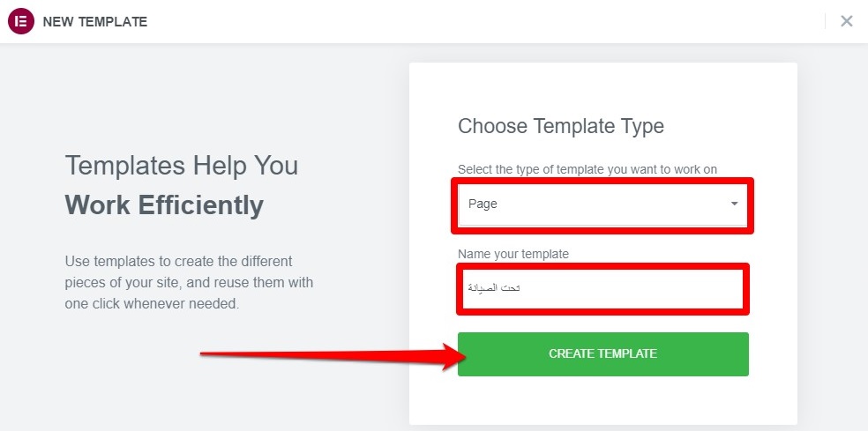Viewport: 868px width, 431px height.
Task: Click the "NEW TEMPLATE" header title
Action: [95, 21]
